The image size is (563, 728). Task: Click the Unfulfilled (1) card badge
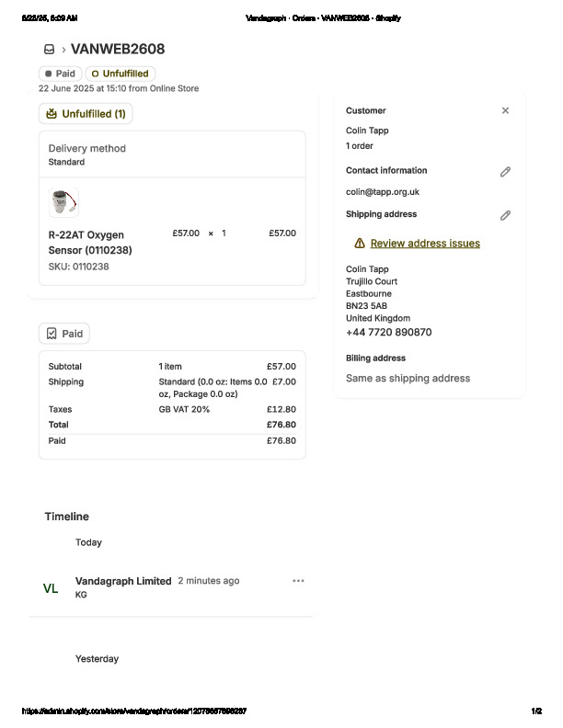coord(86,114)
